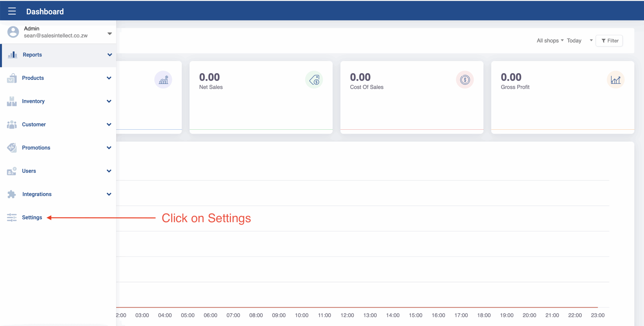
Task: Click the Promotions tag icon
Action: click(x=12, y=148)
